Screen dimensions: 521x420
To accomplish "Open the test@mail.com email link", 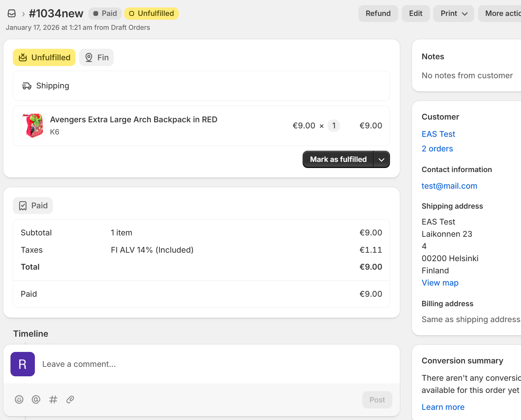I will coord(449,186).
